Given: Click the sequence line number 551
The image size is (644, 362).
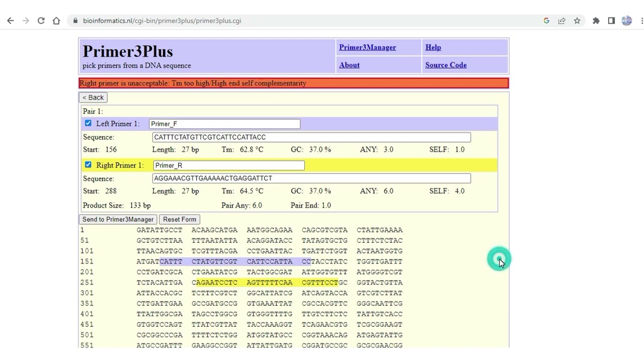Looking at the screenshot, I should 87,345.
